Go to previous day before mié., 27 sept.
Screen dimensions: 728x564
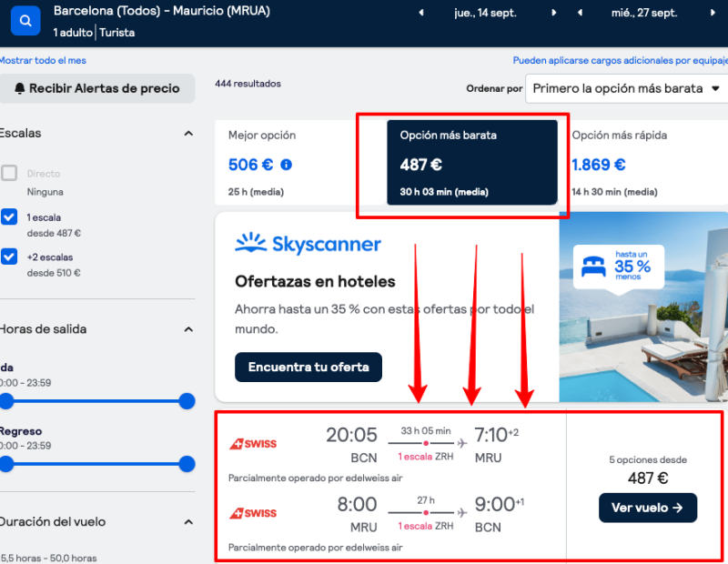click(x=580, y=13)
